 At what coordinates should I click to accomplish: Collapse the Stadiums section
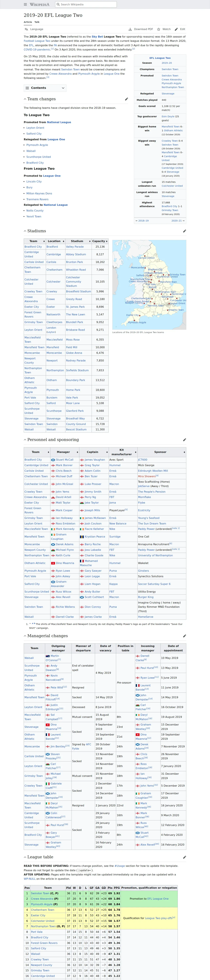pos(25,231)
